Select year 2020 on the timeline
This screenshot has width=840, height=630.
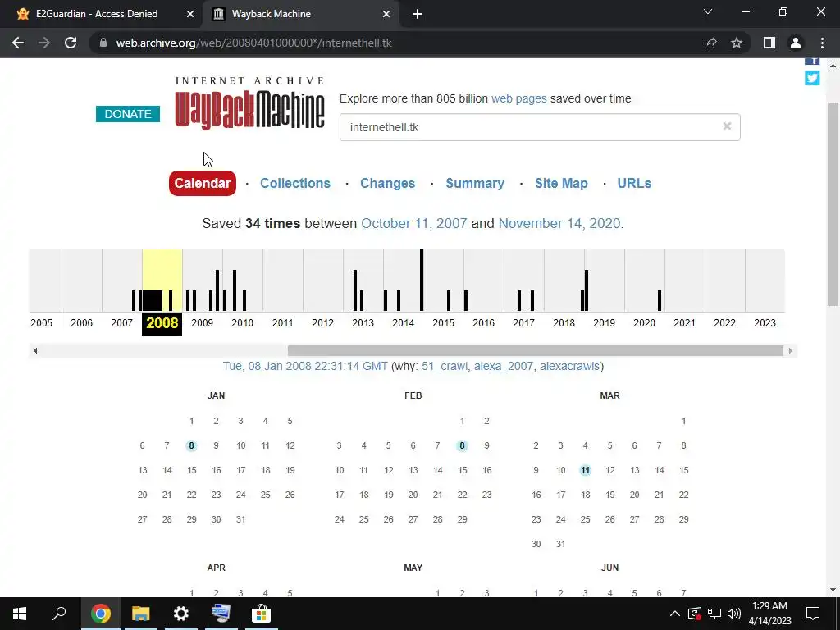click(x=644, y=323)
